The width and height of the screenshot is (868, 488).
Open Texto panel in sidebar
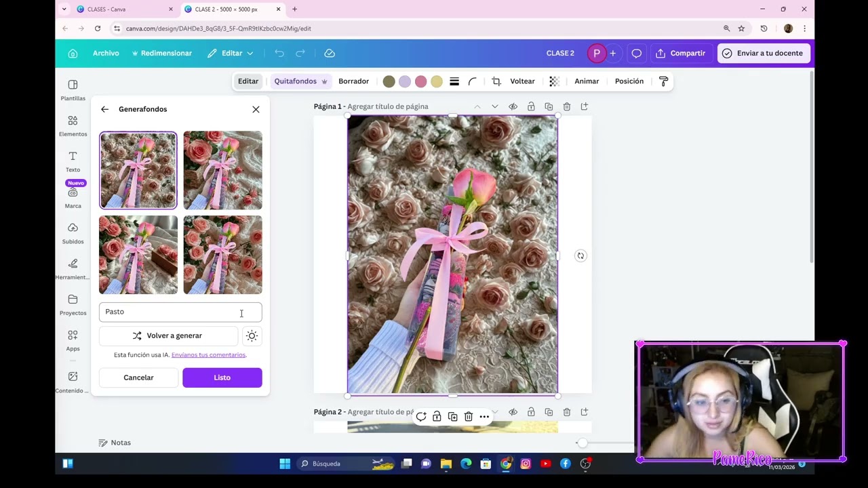pos(73,161)
